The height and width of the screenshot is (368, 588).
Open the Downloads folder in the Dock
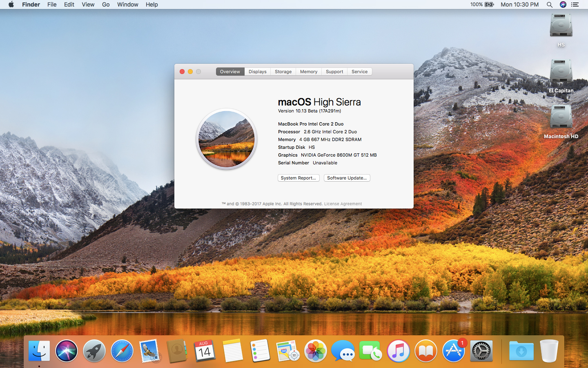tap(521, 351)
